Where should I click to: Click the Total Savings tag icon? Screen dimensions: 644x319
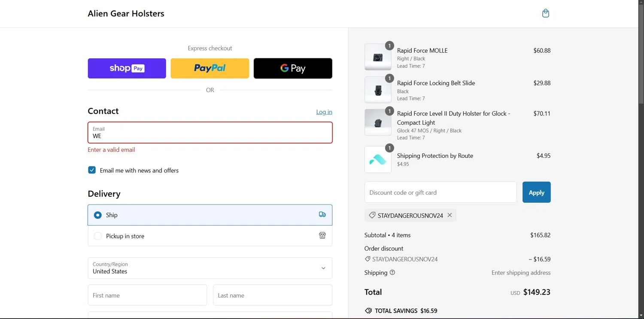click(x=368, y=311)
